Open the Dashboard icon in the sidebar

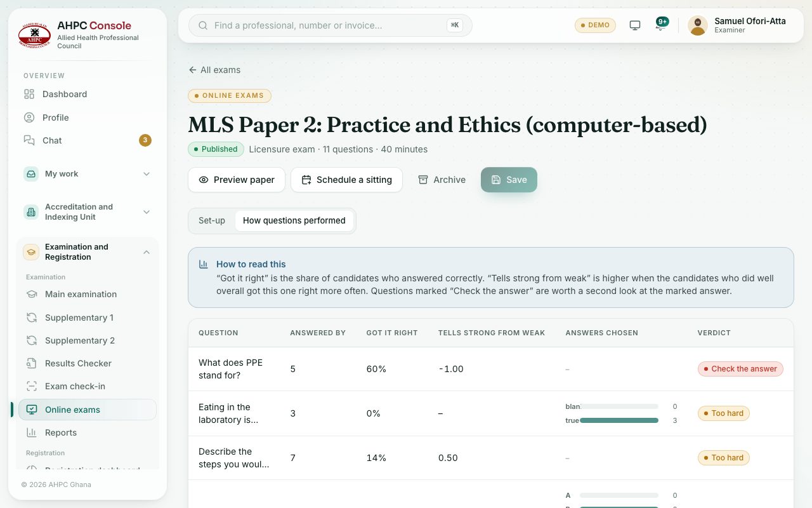tap(29, 94)
